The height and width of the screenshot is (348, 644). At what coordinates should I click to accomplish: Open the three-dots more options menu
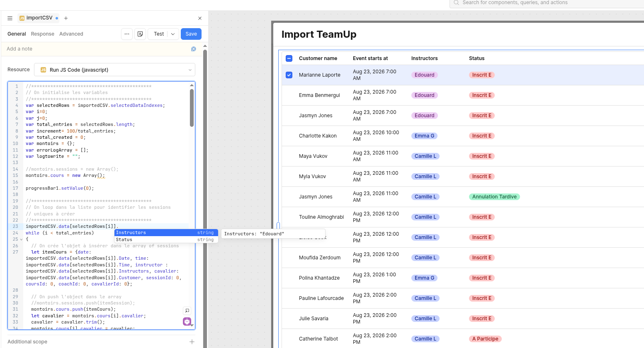[127, 34]
